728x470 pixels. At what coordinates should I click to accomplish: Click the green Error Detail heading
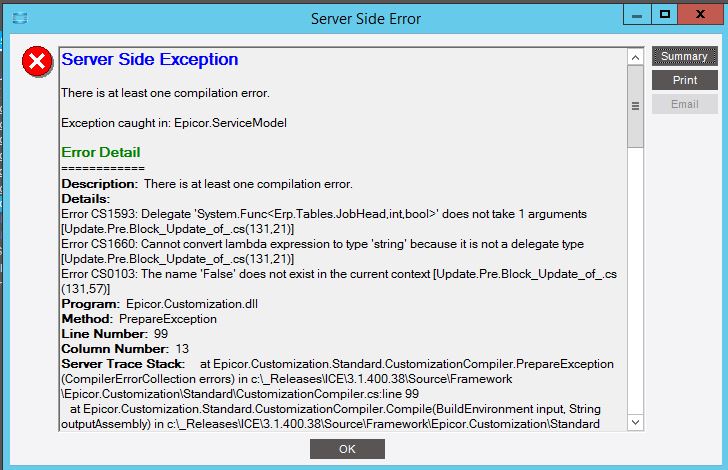point(101,152)
